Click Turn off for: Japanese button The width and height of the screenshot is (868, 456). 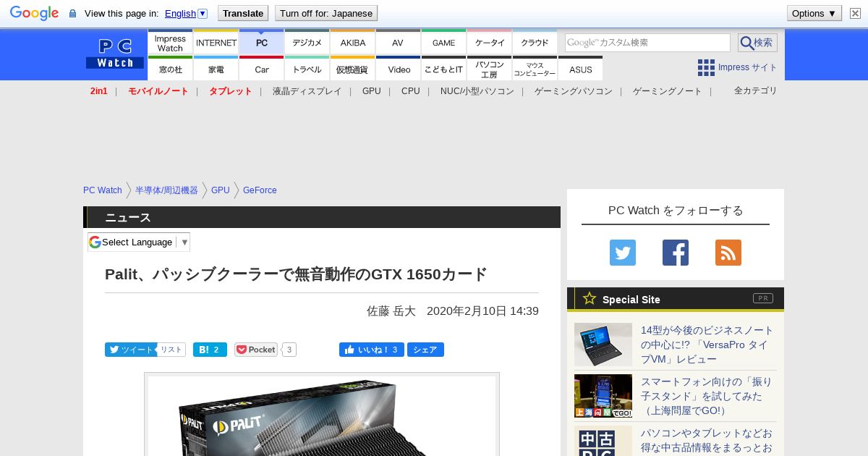(x=326, y=13)
